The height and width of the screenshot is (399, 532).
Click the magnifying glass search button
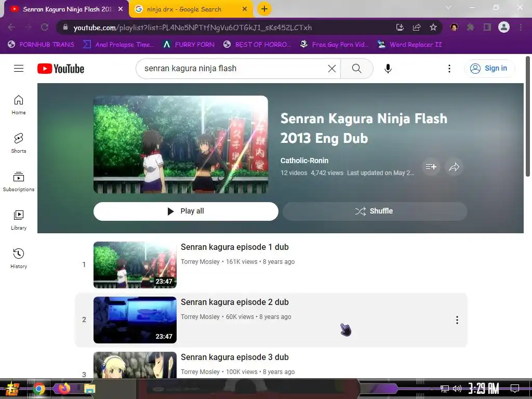(x=356, y=69)
